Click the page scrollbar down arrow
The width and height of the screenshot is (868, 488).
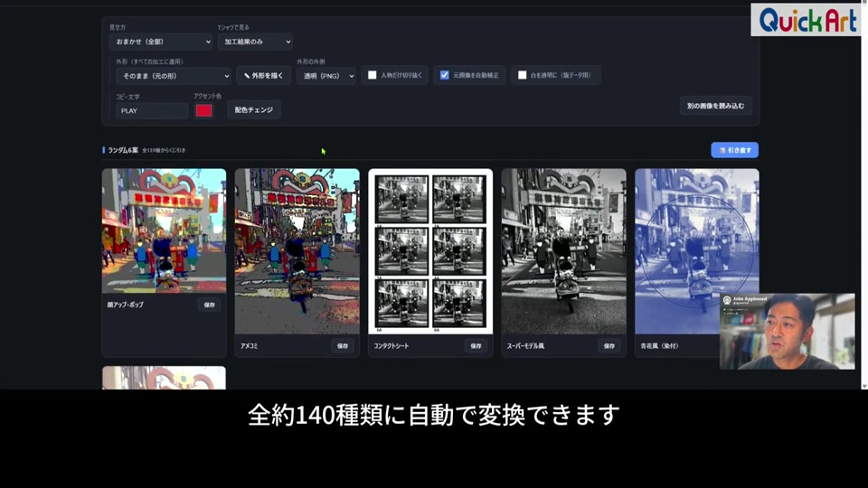point(864,386)
